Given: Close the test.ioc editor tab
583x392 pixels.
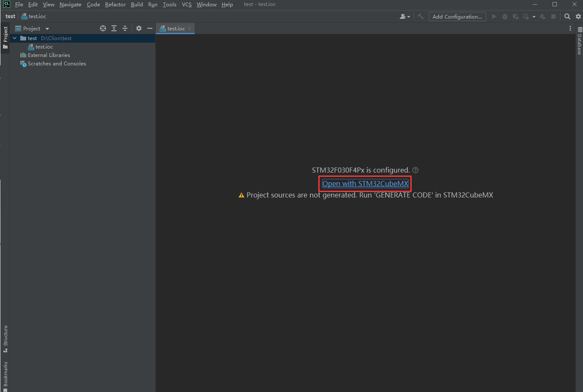Looking at the screenshot, I should 190,28.
